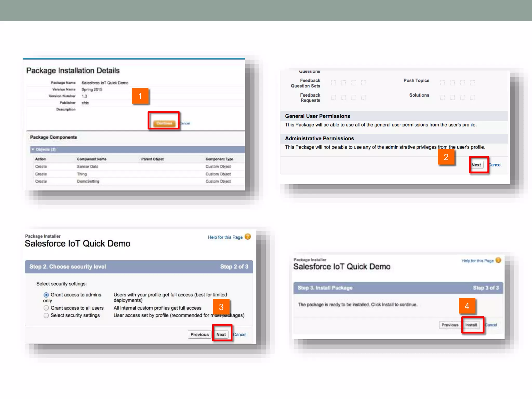
Task: Tick the first Solutions checkbox
Action: pyautogui.click(x=442, y=97)
